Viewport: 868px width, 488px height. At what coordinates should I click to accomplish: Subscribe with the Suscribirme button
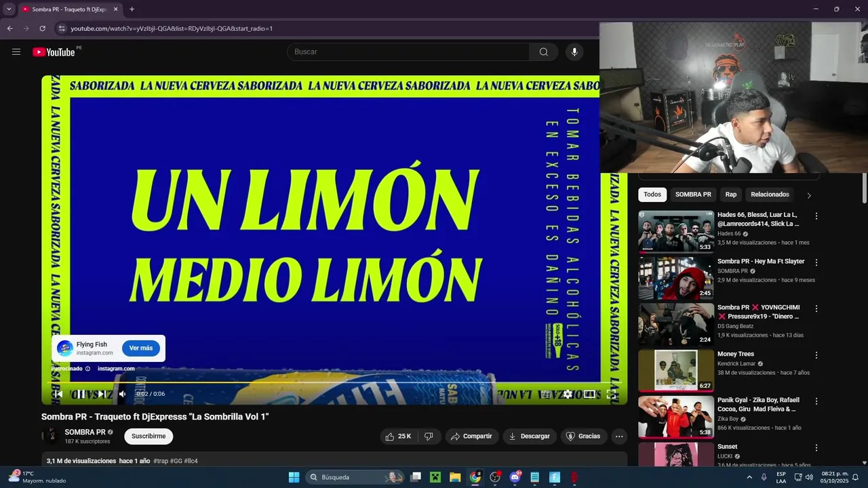[x=149, y=436]
